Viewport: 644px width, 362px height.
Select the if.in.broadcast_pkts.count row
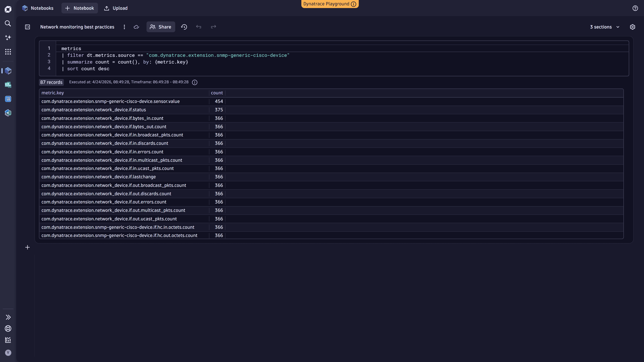331,135
